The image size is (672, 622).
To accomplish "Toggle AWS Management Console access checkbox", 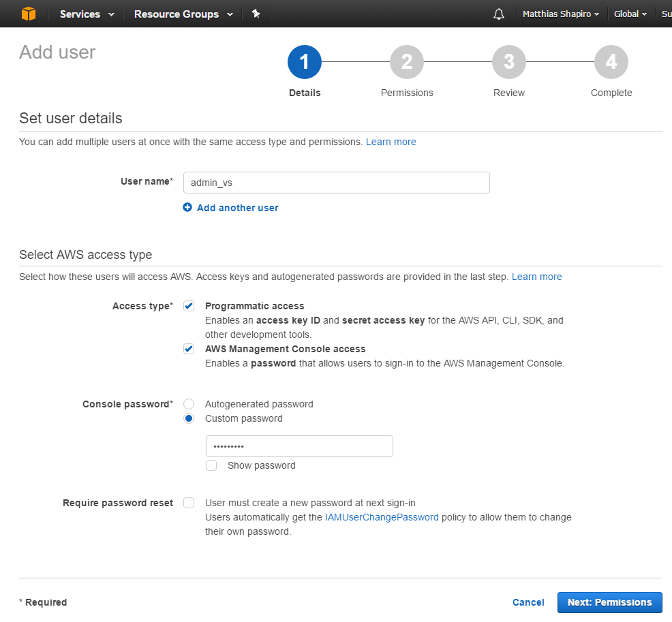I will 189,349.
